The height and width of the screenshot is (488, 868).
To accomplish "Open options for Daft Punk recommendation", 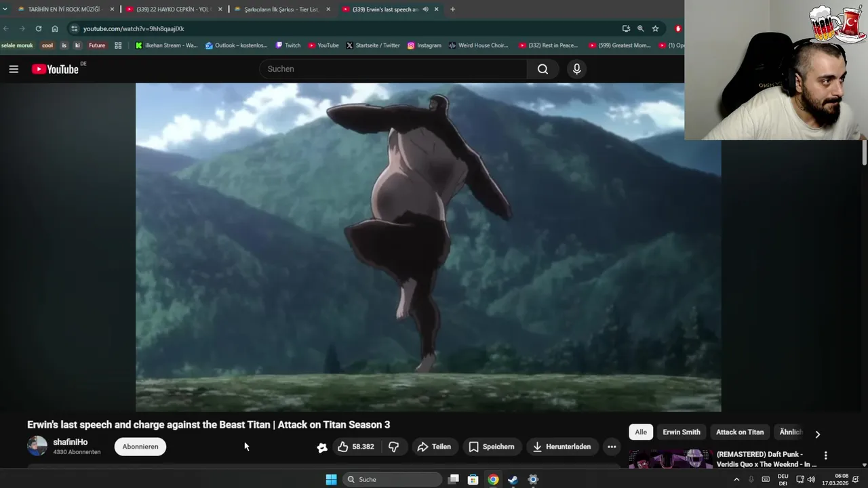I will pyautogui.click(x=825, y=455).
